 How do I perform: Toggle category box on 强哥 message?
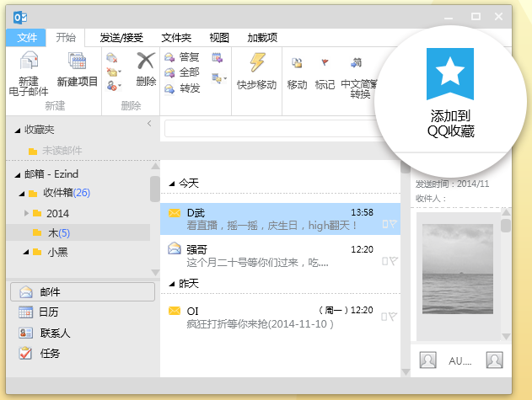(x=384, y=261)
